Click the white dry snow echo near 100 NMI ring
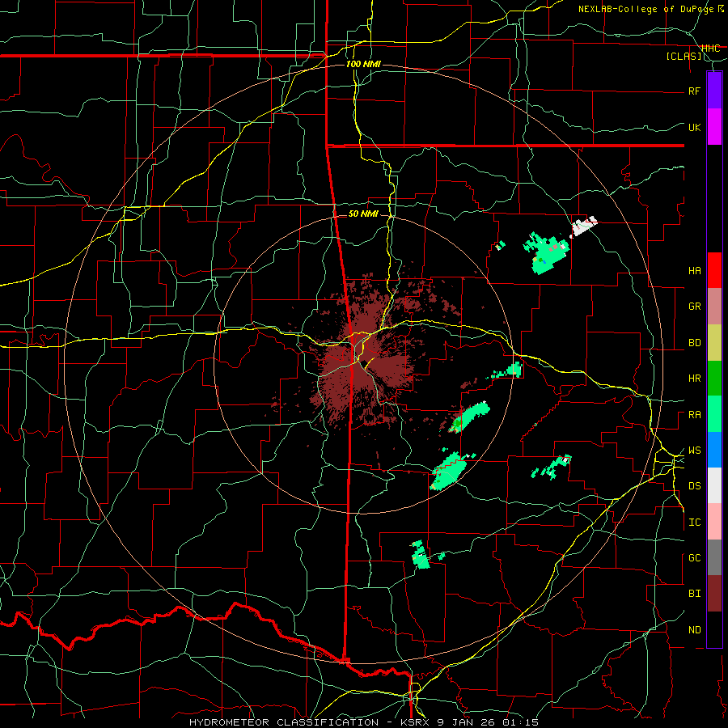728x728 pixels. 583,226
